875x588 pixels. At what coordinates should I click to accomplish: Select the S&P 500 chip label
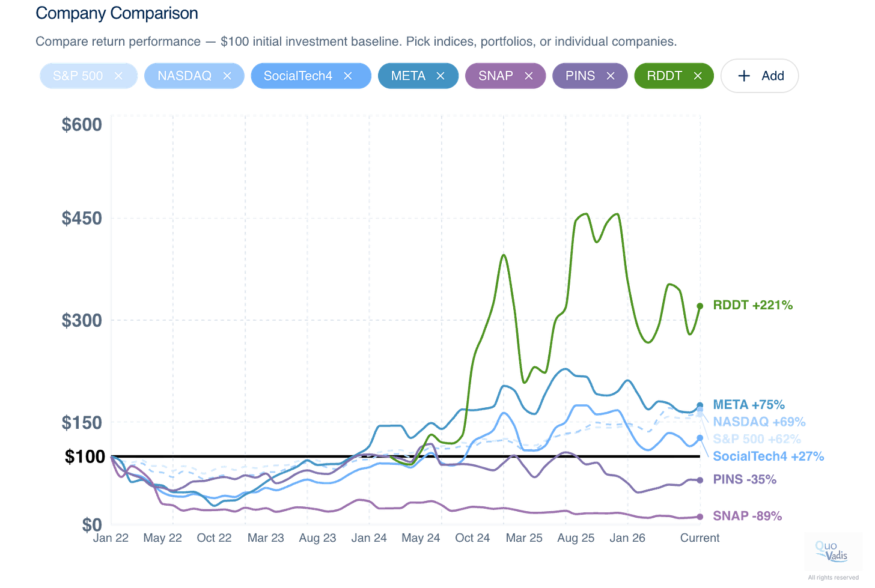78,76
